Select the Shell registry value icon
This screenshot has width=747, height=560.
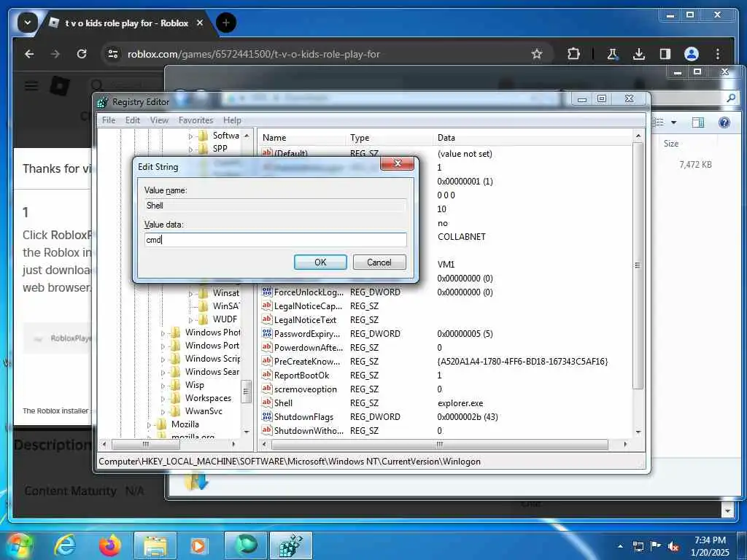coord(267,402)
